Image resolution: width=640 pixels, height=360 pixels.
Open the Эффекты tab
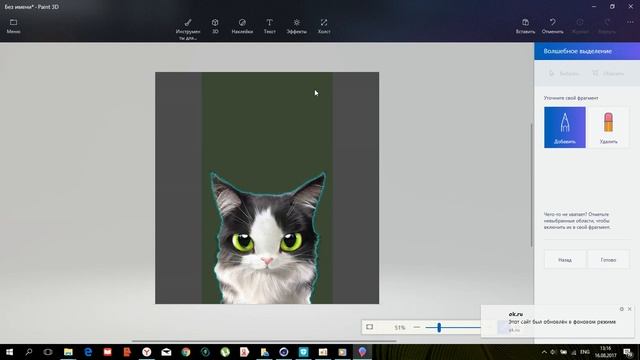(x=297, y=26)
